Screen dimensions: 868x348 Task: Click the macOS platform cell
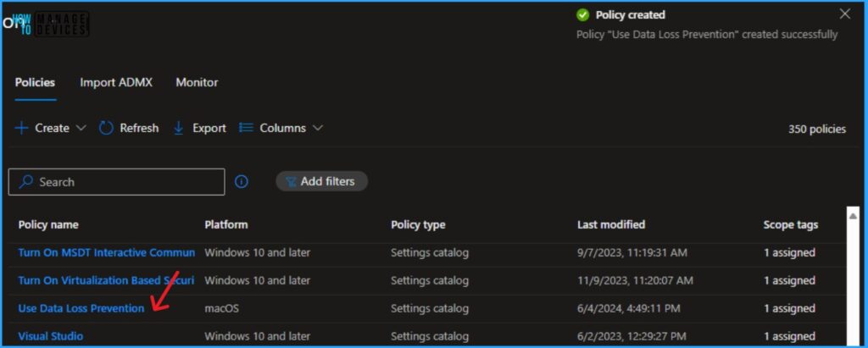[221, 308]
